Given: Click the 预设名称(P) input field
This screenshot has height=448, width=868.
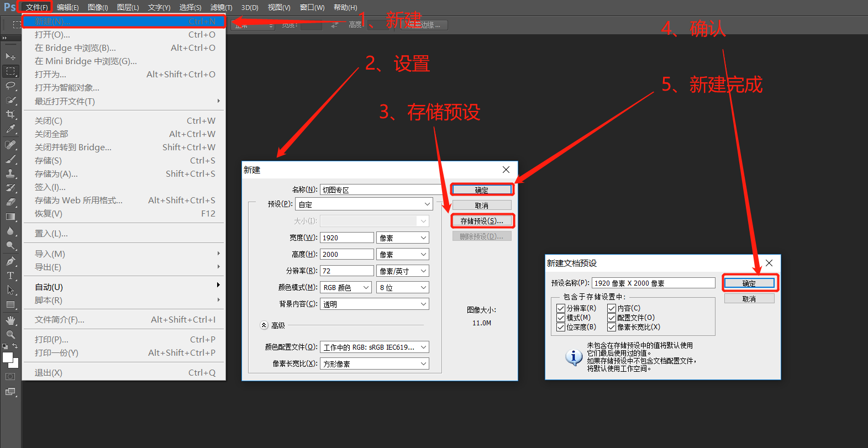Looking at the screenshot, I should tap(654, 283).
